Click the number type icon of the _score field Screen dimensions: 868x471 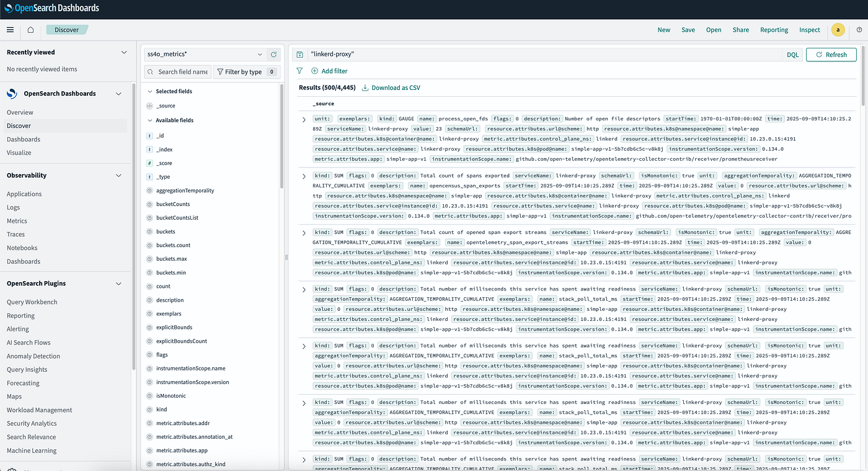click(149, 163)
